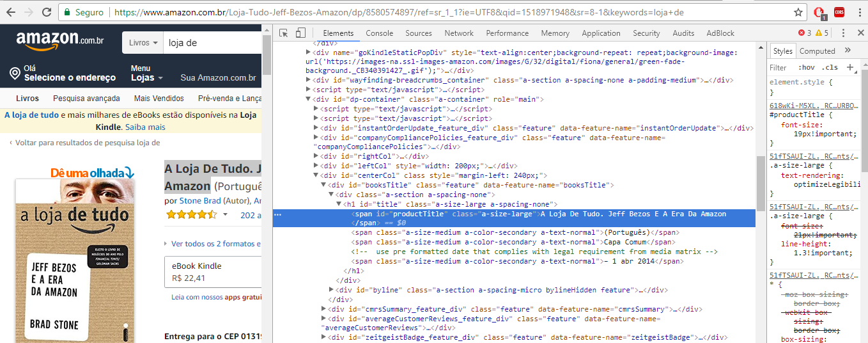Viewport: 868px width, 343px height.
Task: Open the Livros search category dropdown
Action: 143,43
